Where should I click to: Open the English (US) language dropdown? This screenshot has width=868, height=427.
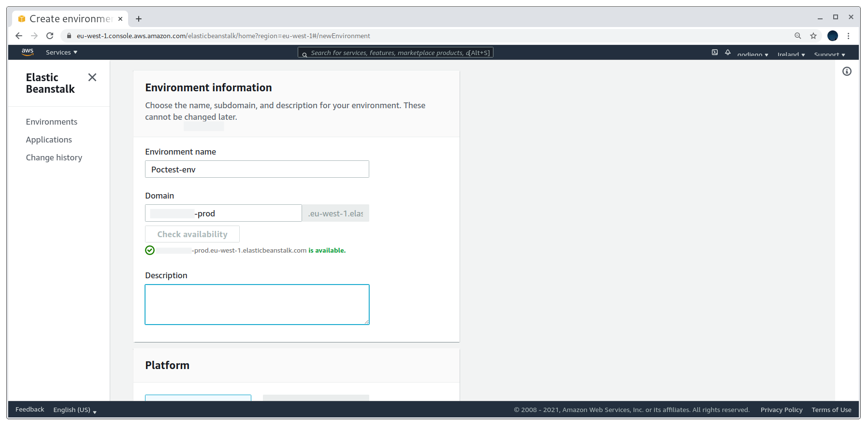(x=75, y=410)
